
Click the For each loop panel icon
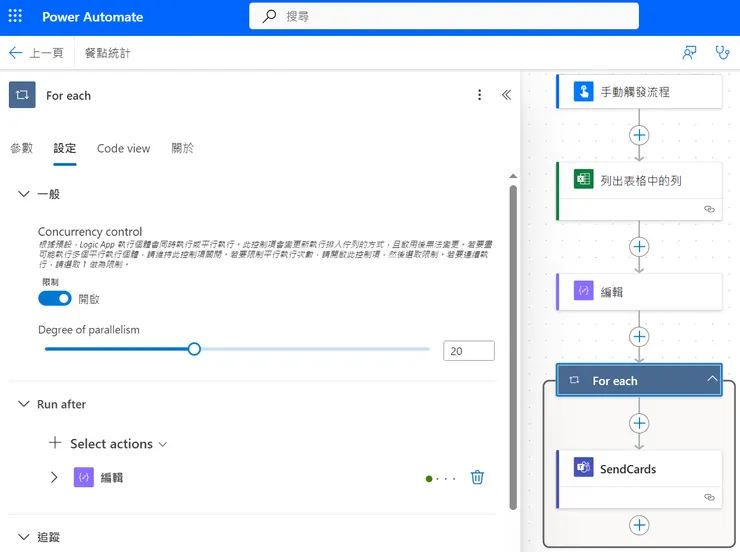[22, 95]
